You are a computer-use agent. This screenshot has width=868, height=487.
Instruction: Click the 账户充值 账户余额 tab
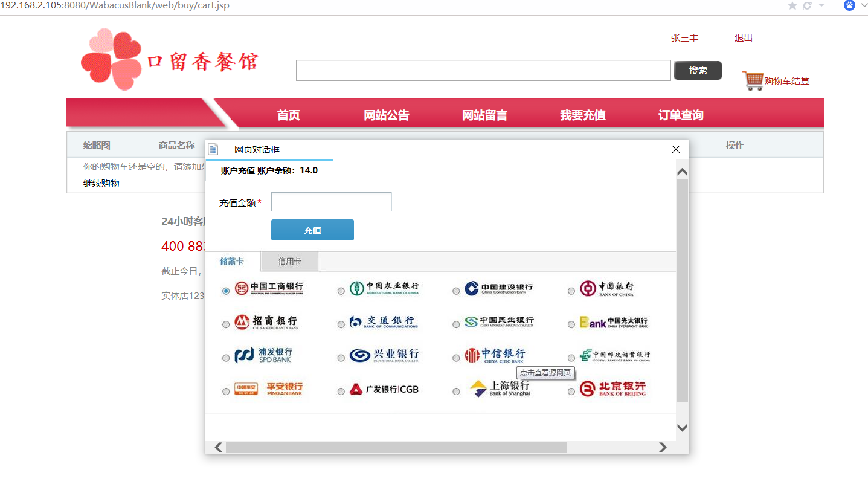(269, 170)
